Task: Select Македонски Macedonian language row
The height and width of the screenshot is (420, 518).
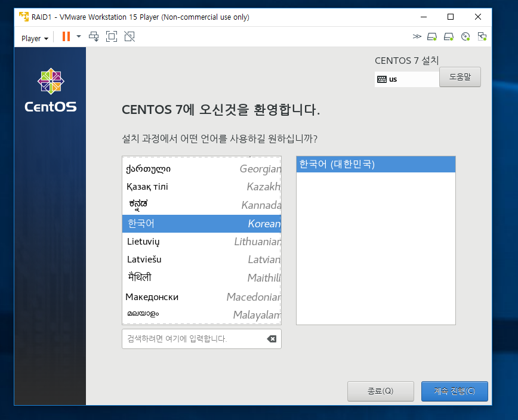Action: tap(202, 297)
